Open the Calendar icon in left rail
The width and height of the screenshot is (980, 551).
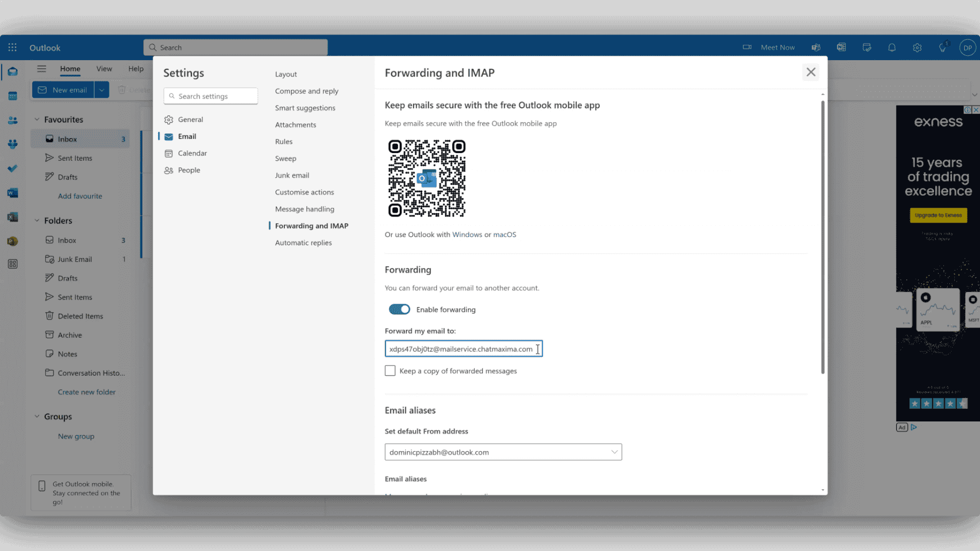pos(13,96)
